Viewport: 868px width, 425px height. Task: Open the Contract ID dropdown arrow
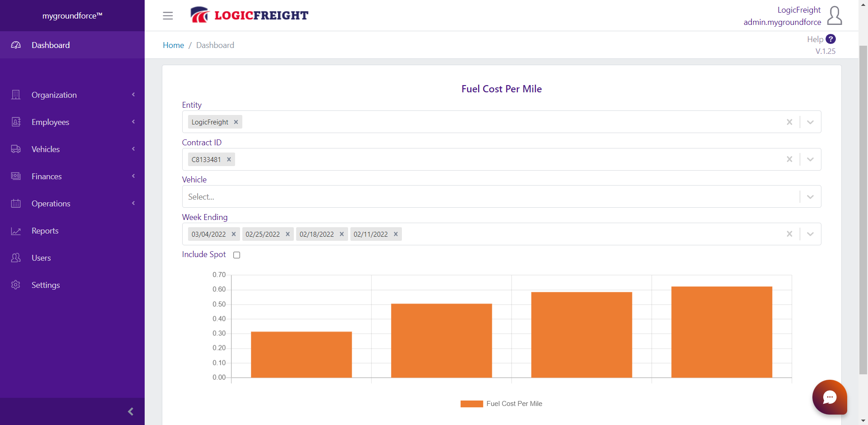pos(810,159)
